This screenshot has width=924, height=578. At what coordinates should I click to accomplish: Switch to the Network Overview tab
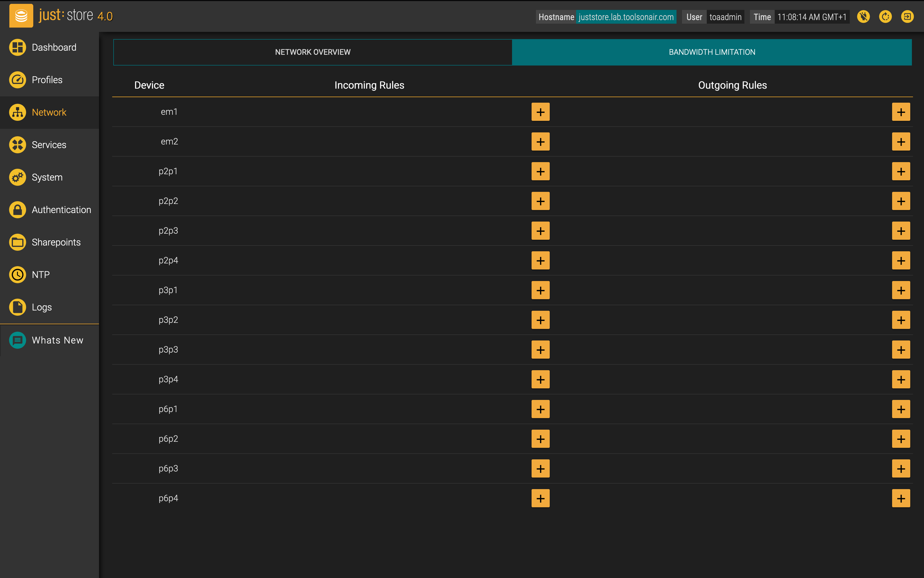pos(313,52)
